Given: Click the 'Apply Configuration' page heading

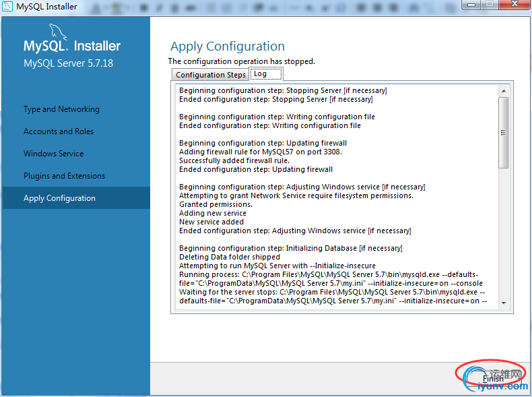Looking at the screenshot, I should click(228, 47).
